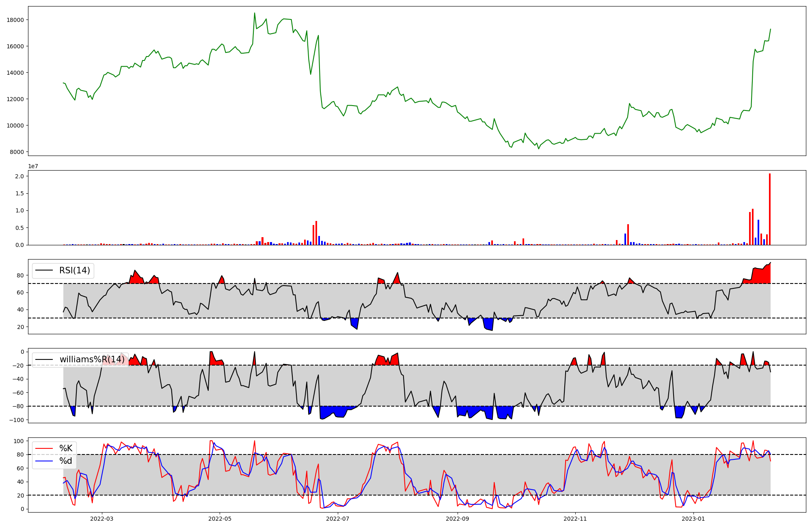Click the williams%R(14) legend entry

click(x=92, y=359)
